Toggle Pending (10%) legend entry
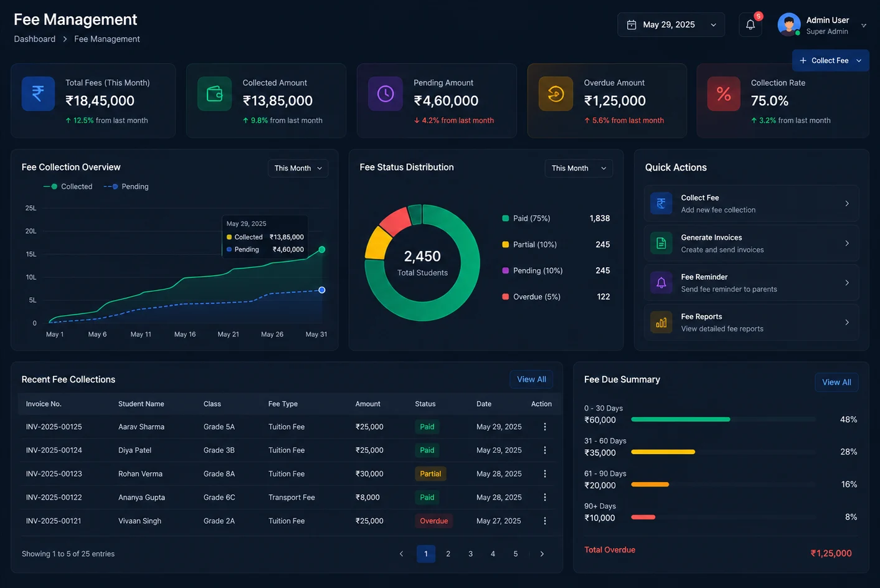The width and height of the screenshot is (880, 588). pyautogui.click(x=532, y=271)
